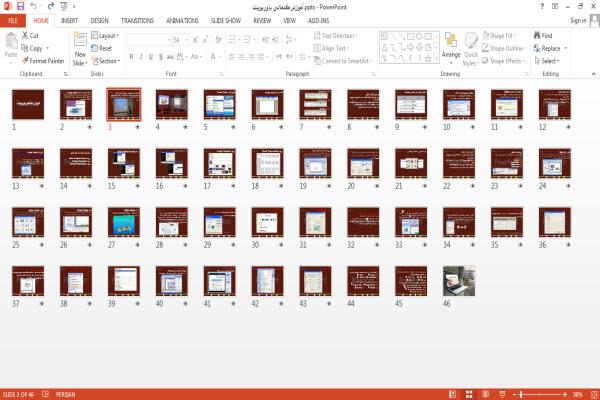Open the Select dropdown
The height and width of the screenshot is (400, 600).
(546, 61)
